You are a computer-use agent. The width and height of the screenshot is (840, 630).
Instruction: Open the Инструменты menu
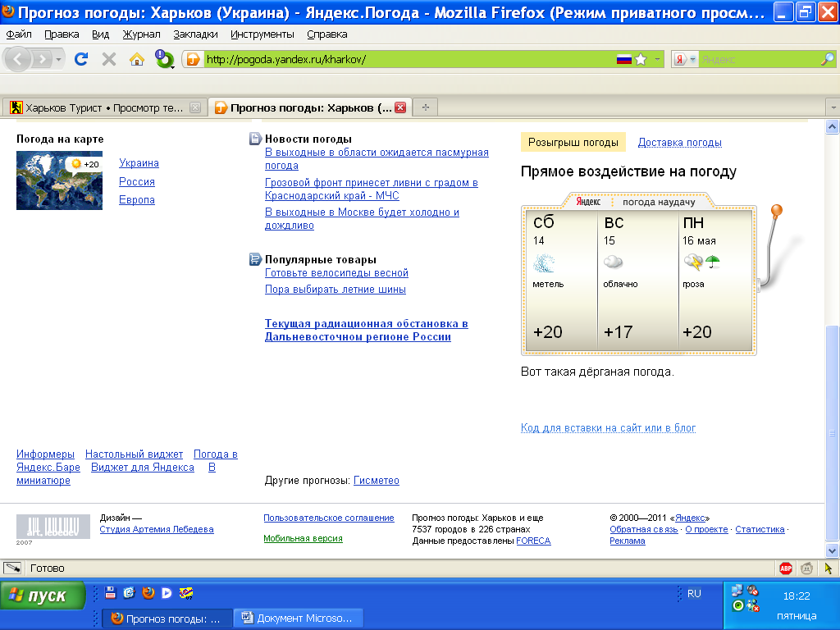tap(262, 34)
